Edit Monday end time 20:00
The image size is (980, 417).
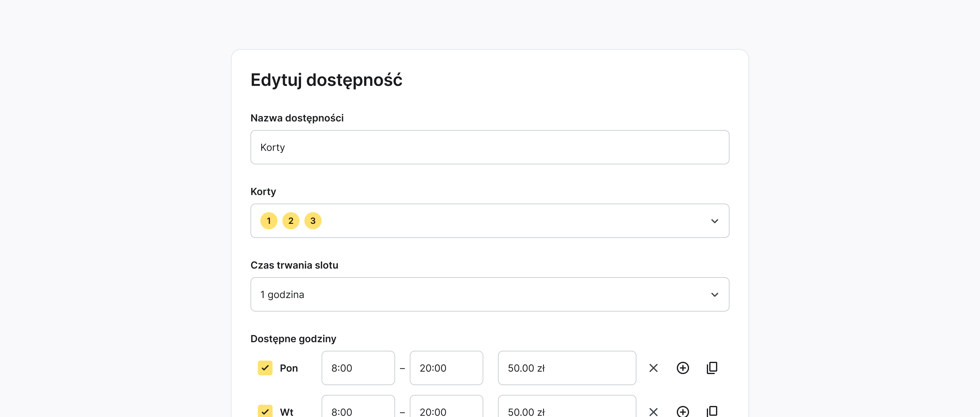click(446, 368)
